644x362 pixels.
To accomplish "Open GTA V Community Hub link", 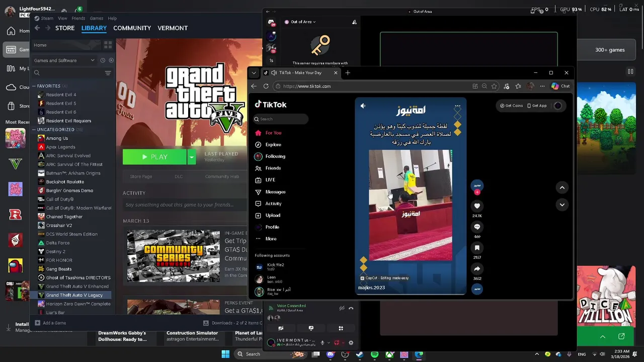I will (222, 176).
